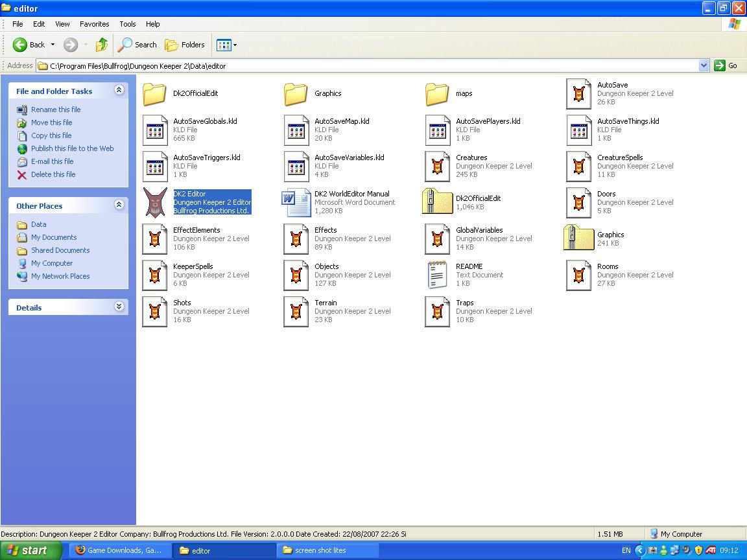Open the Tools menu
The image size is (747, 560).
click(x=127, y=24)
